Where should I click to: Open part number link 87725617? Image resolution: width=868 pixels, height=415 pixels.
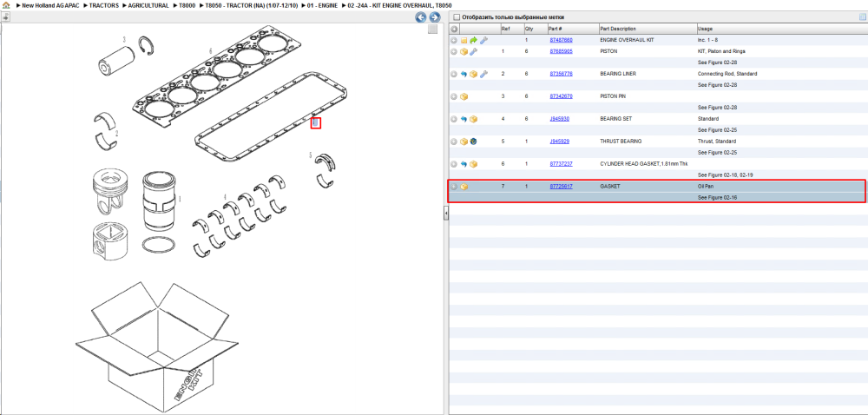pos(561,187)
